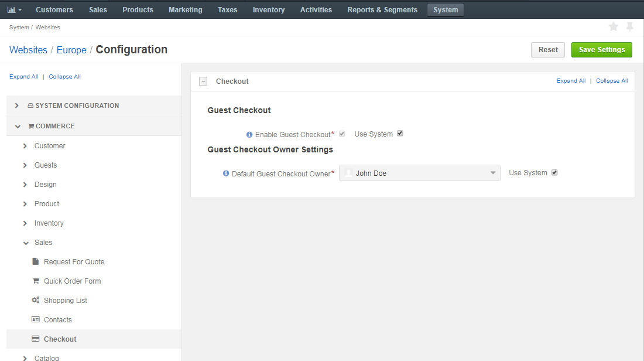Image resolution: width=644 pixels, height=361 pixels.
Task: Expand the Inventory tree node chevron
Action: [25, 223]
